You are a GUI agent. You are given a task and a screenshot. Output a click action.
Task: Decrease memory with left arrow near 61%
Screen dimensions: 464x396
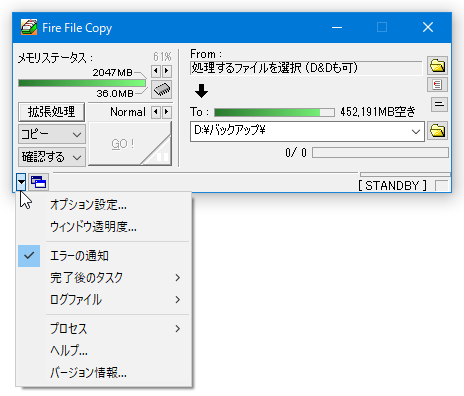coord(156,71)
